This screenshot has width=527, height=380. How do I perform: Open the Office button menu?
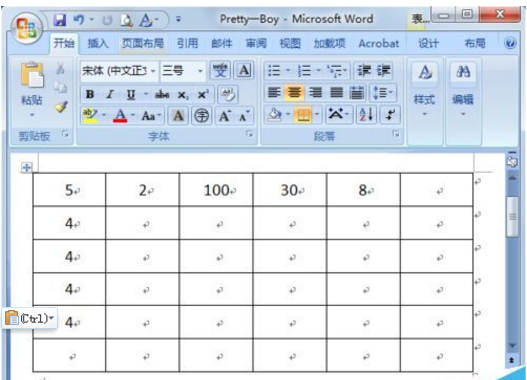pyautogui.click(x=27, y=29)
